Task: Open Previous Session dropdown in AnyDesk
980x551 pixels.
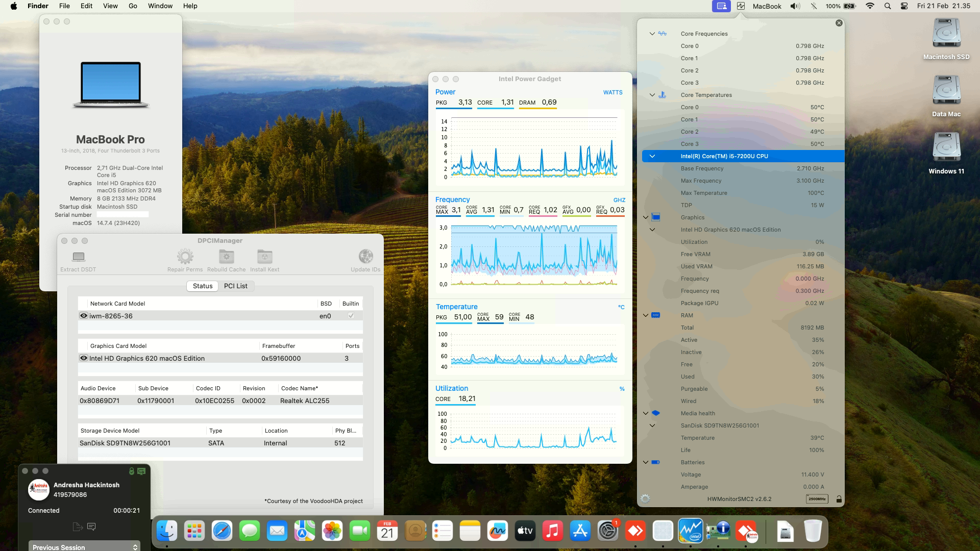Action: tap(84, 547)
